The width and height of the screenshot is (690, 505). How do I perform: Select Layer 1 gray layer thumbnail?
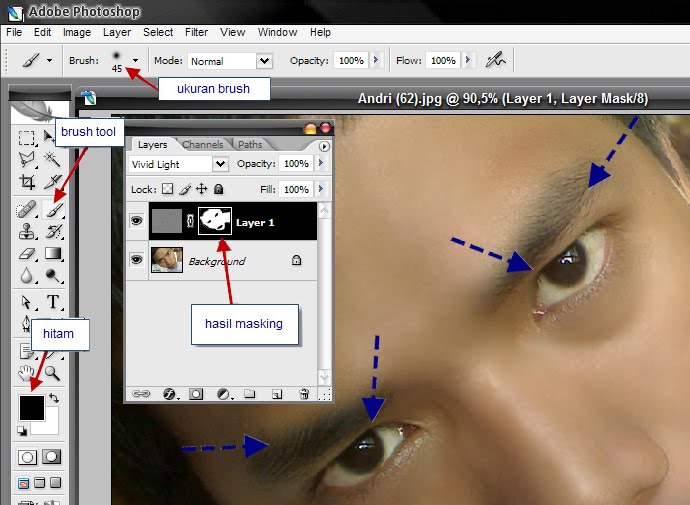(x=166, y=221)
